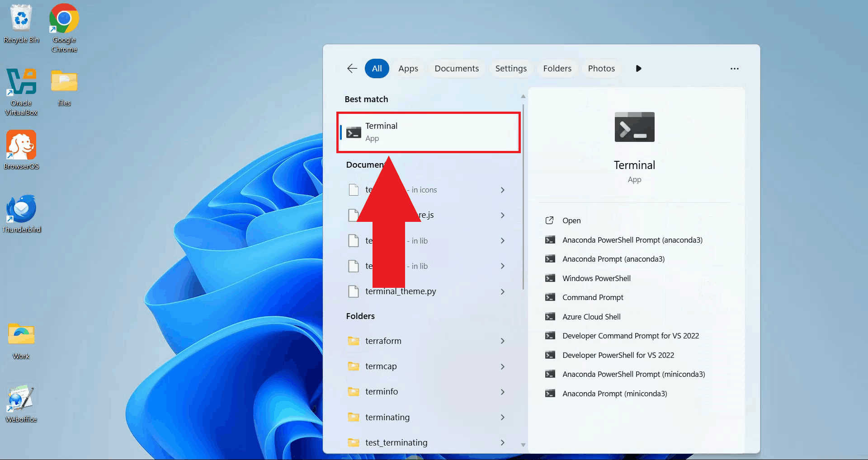Open the three-dot more options menu
Viewport: 868px width, 460px height.
pos(734,69)
